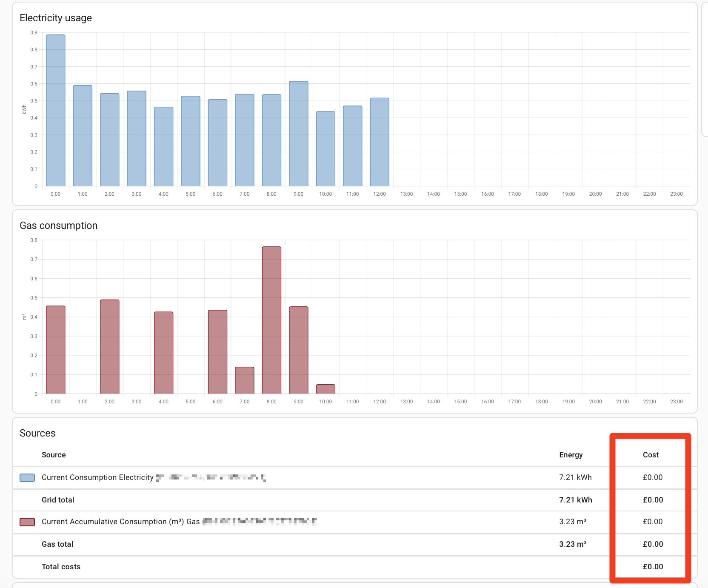Click the Total costs £0.00 value
This screenshot has width=708, height=588.
[x=653, y=567]
